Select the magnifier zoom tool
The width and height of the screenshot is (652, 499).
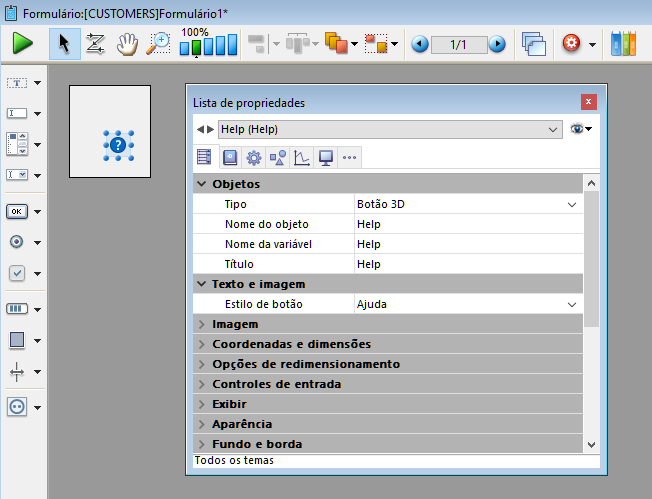point(158,44)
